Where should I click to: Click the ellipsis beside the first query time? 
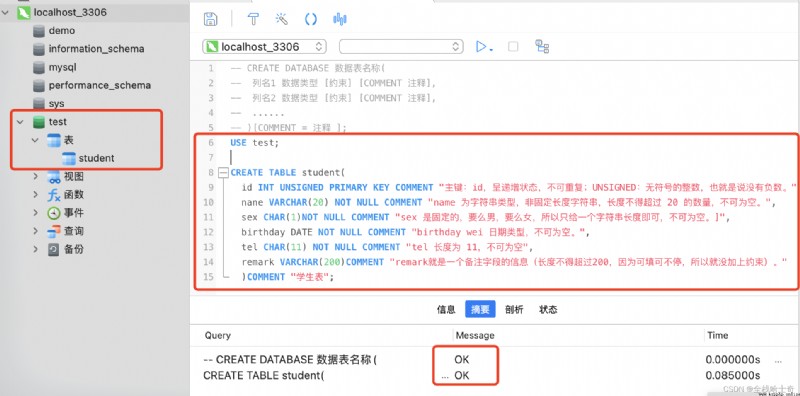(x=778, y=361)
